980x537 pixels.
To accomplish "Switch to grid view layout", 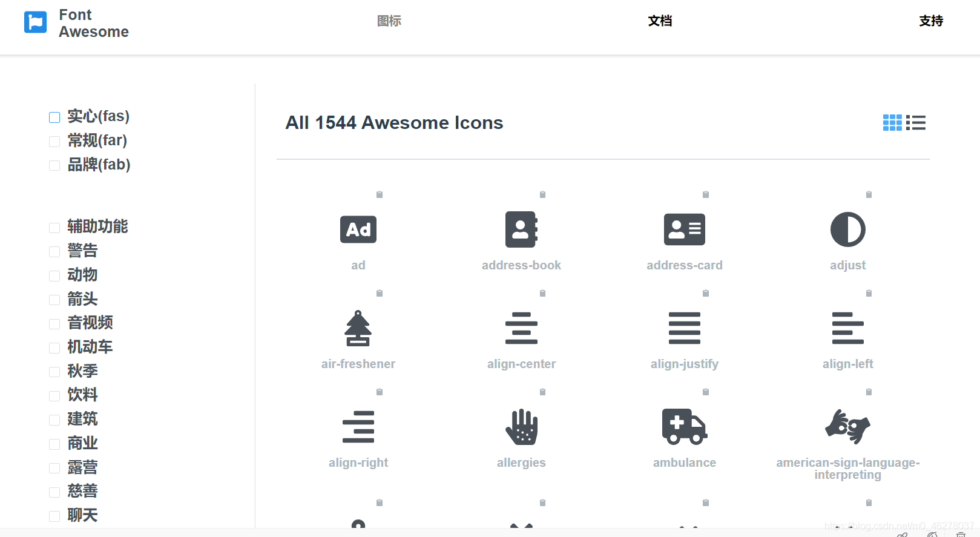I will (892, 123).
